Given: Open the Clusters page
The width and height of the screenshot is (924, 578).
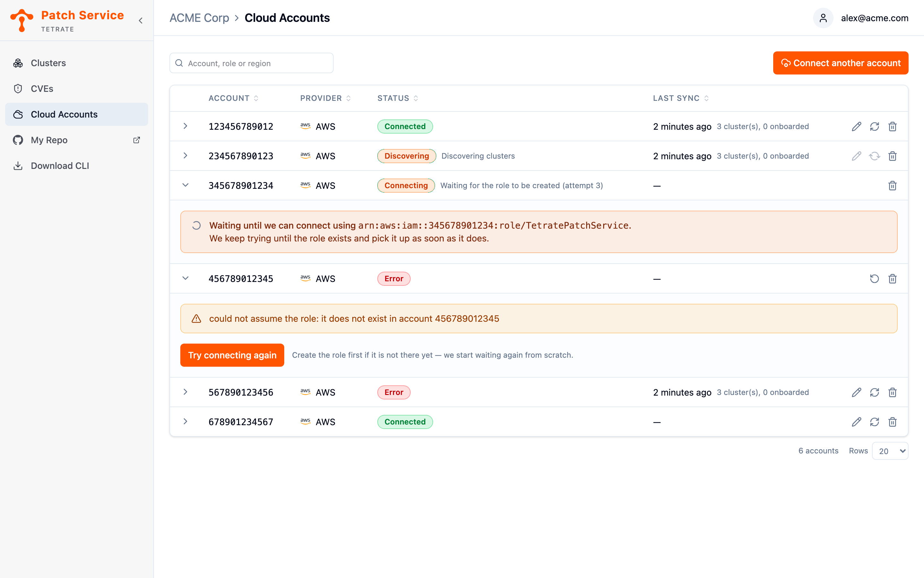Looking at the screenshot, I should click(76, 63).
